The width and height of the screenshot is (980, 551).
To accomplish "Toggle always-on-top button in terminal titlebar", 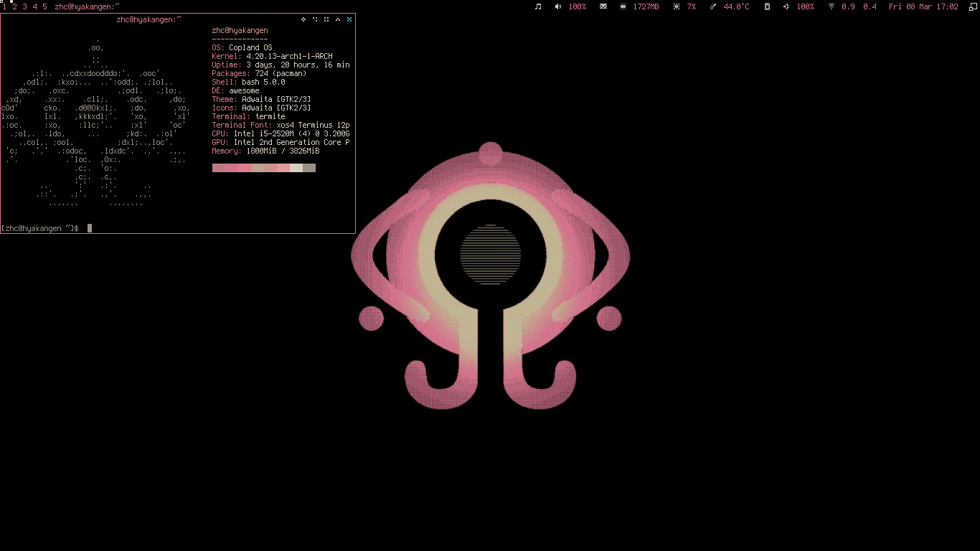I will click(338, 19).
